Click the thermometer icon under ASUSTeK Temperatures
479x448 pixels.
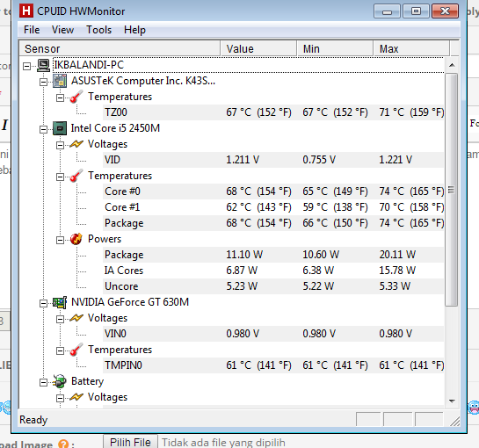tap(76, 97)
